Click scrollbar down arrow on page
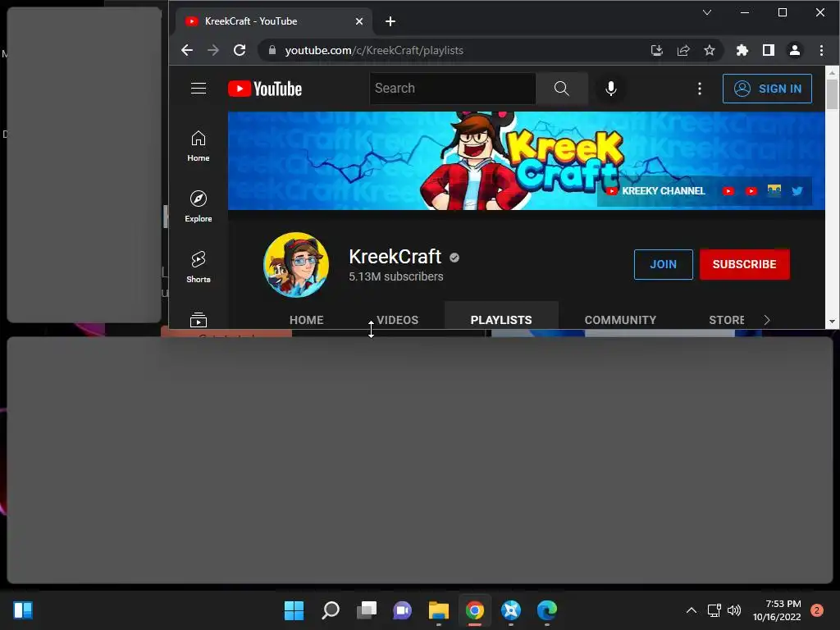 pyautogui.click(x=832, y=322)
